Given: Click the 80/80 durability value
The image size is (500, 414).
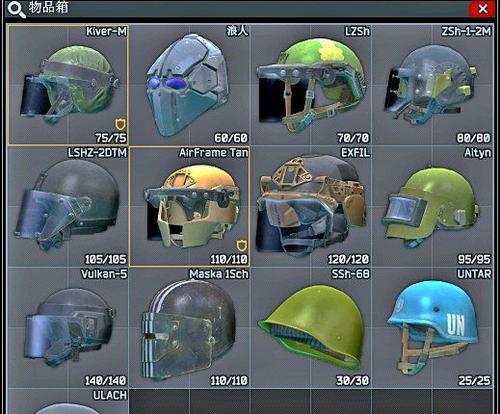Looking at the screenshot, I should (x=474, y=138).
